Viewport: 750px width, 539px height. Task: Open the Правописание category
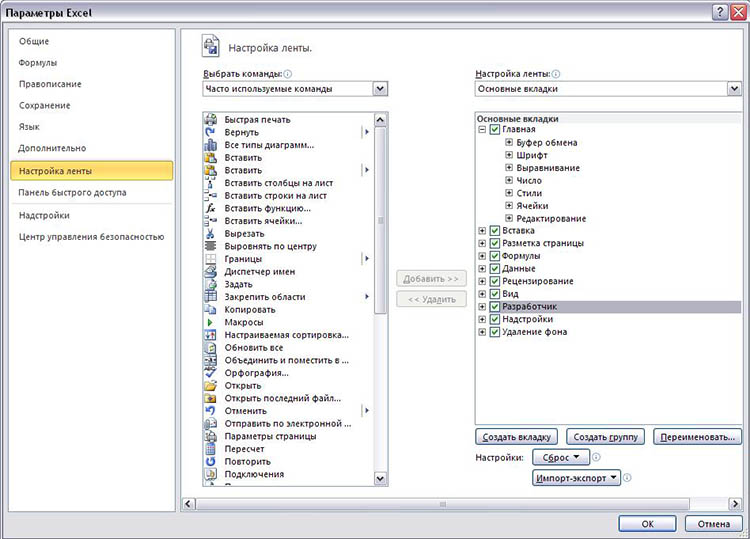[x=50, y=84]
